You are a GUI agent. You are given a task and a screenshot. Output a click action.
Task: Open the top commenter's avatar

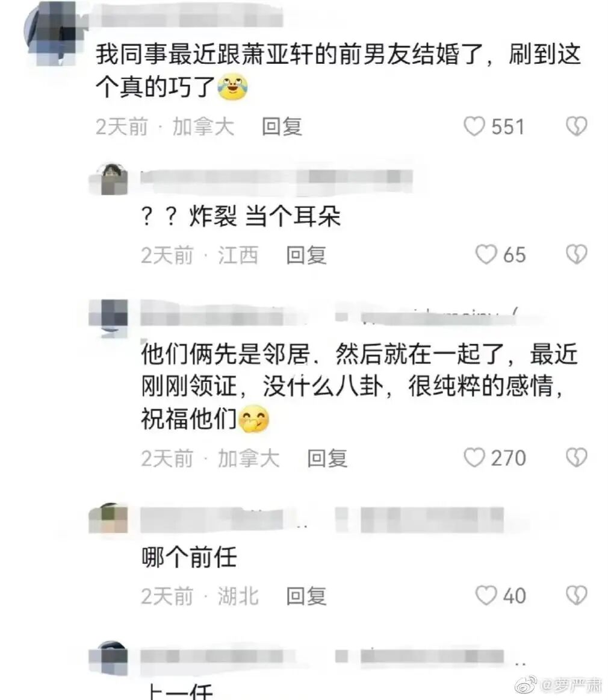click(x=53, y=35)
